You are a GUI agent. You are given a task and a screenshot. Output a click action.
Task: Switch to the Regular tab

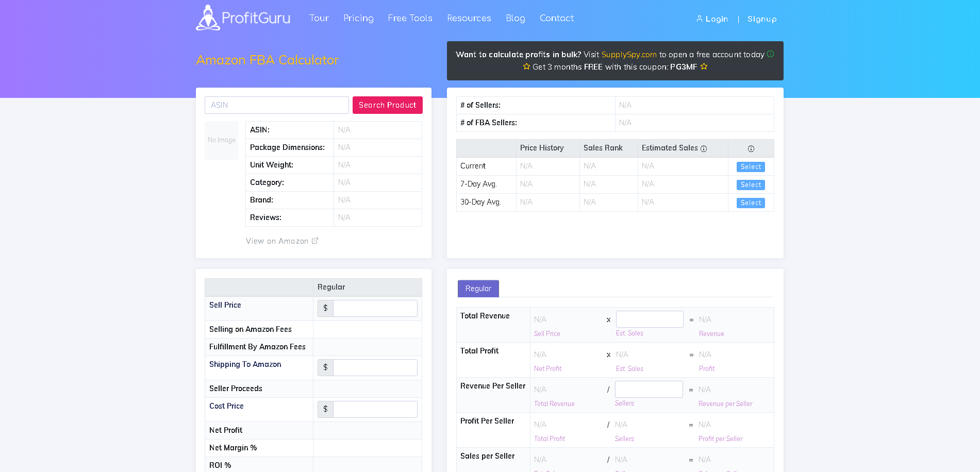pyautogui.click(x=478, y=289)
